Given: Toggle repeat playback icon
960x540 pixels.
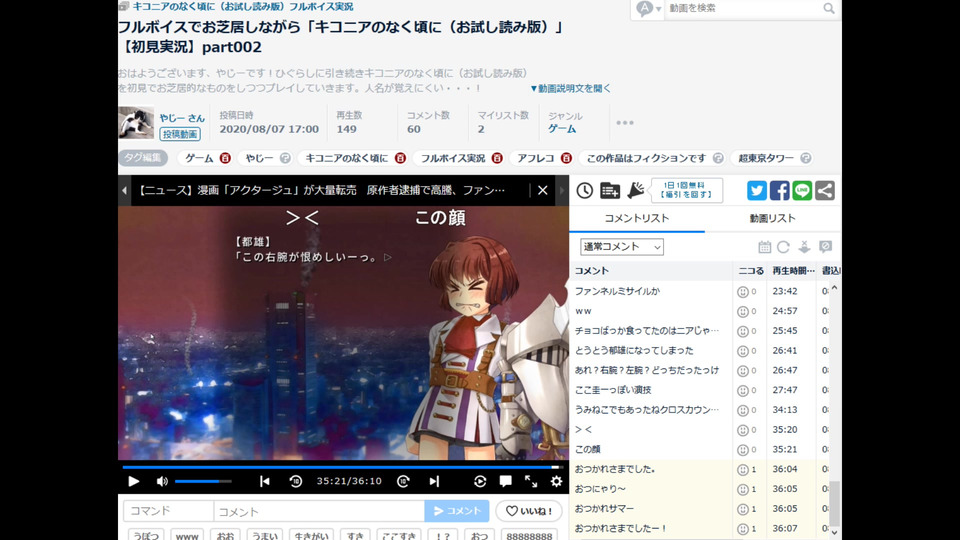Looking at the screenshot, I should [479, 481].
